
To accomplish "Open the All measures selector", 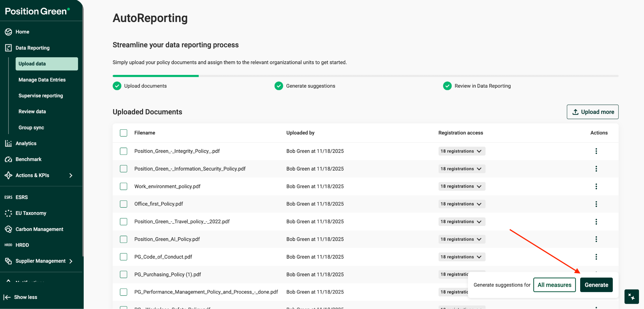I will tap(554, 285).
